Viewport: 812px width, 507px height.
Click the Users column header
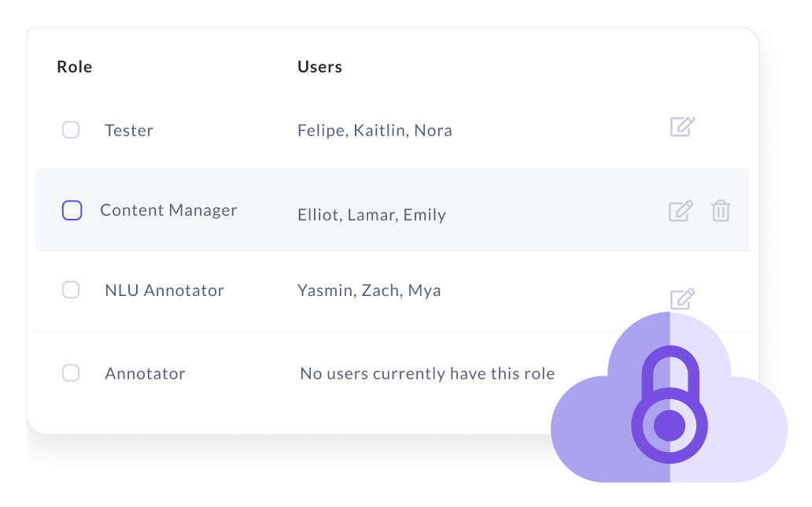319,66
